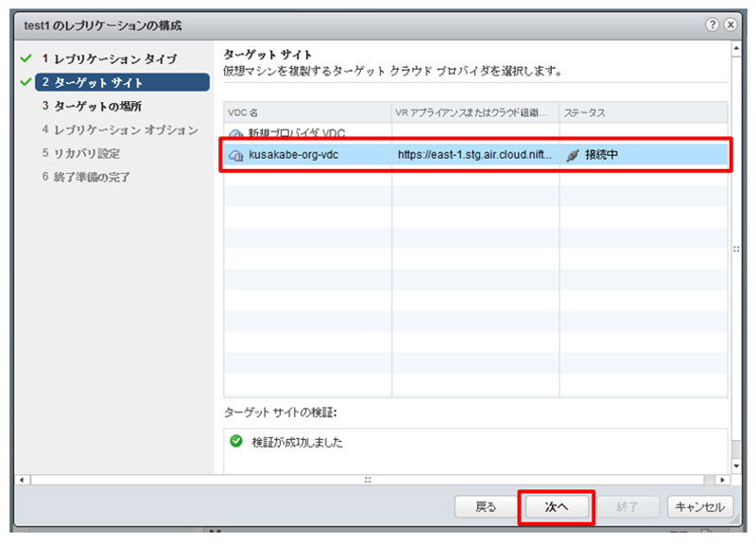Screen dimensions: 756x544
Task: Select the kusakabe-org-vdc row name
Action: click(x=294, y=155)
